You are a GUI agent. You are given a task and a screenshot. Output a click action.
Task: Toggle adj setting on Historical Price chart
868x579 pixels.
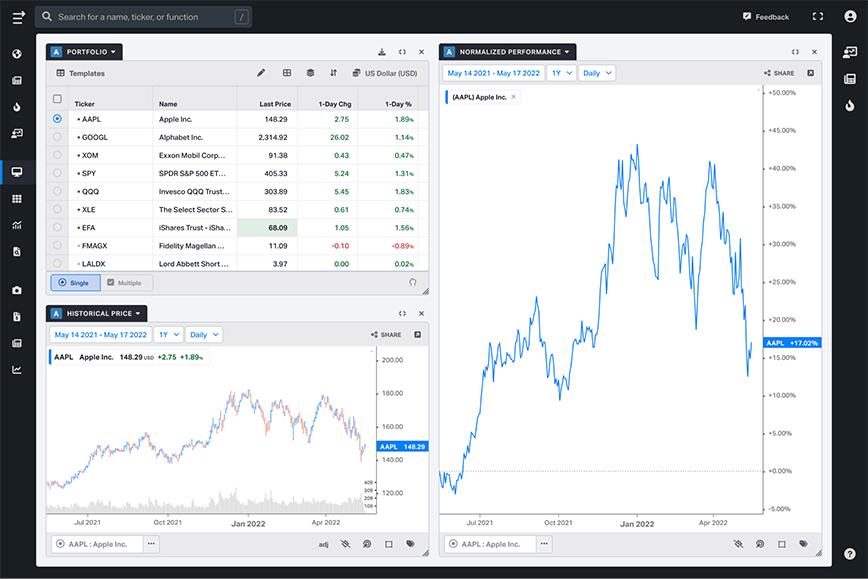[323, 544]
